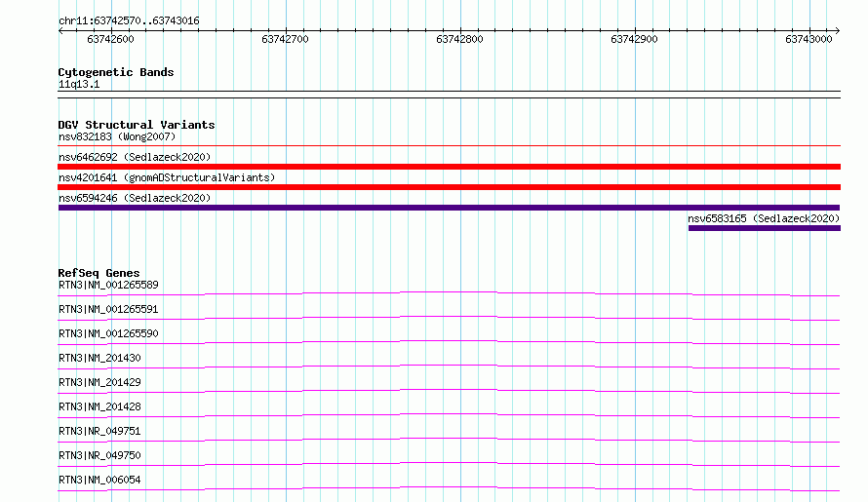
Task: Click the magenta intron line of NR_049751
Action: click(x=449, y=439)
